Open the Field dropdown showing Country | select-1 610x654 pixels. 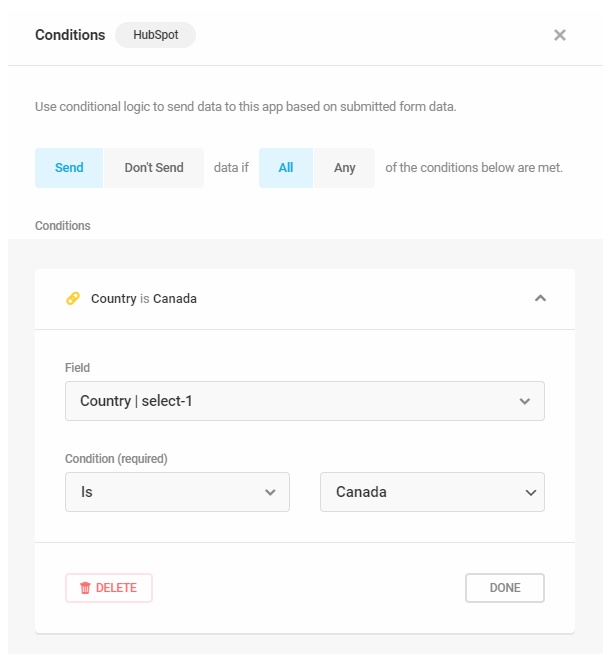[x=305, y=401]
